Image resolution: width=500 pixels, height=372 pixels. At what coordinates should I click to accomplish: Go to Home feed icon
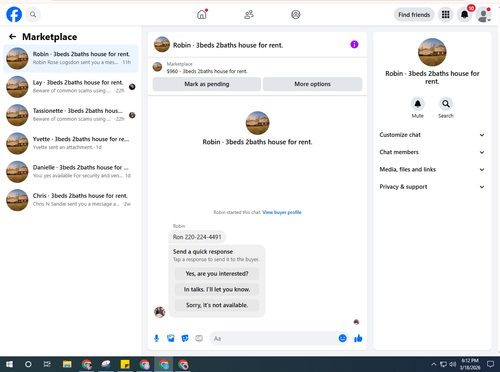point(202,15)
